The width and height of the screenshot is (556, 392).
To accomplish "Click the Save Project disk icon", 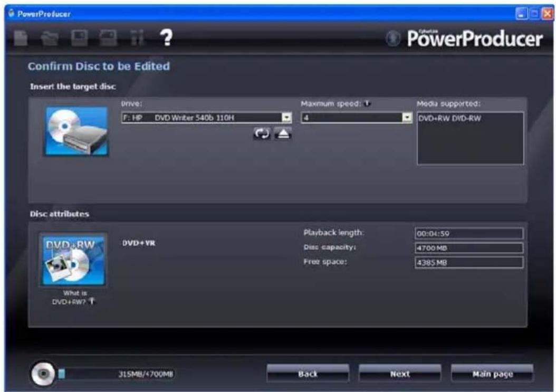I will click(80, 38).
